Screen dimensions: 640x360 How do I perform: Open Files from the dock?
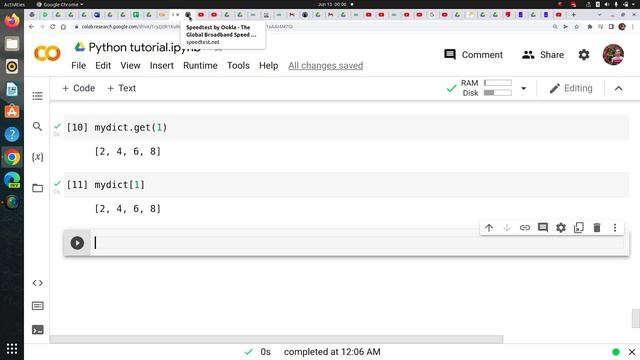pos(12,43)
